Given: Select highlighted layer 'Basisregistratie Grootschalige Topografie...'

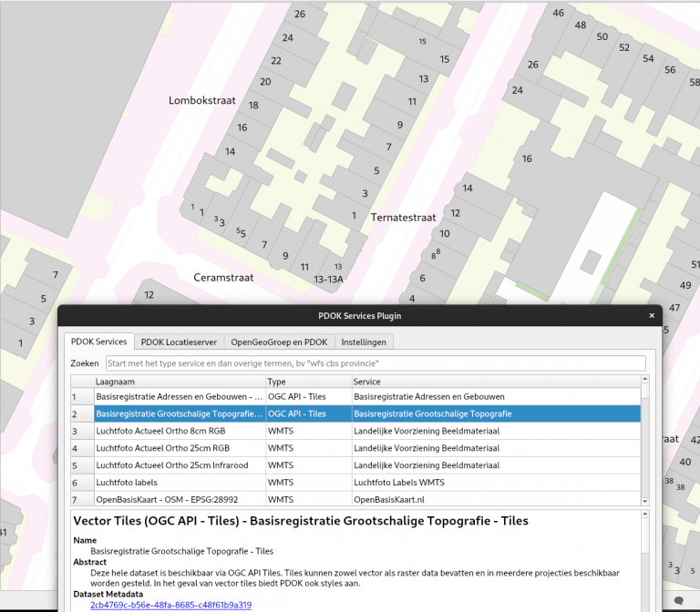Looking at the screenshot, I should point(180,414).
